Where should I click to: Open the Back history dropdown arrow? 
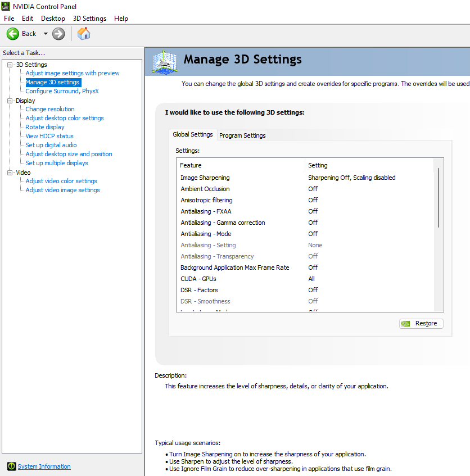pos(46,34)
